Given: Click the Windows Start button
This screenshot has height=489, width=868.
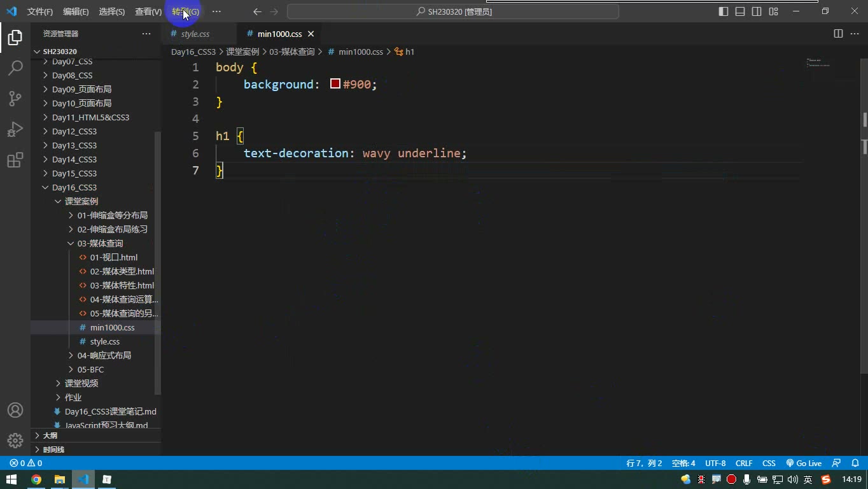Looking at the screenshot, I should point(11,479).
